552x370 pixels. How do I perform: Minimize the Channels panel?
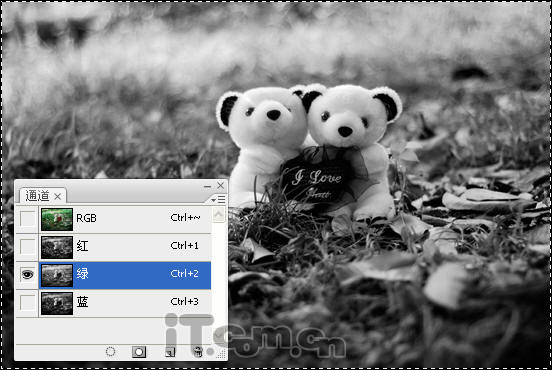click(x=208, y=186)
